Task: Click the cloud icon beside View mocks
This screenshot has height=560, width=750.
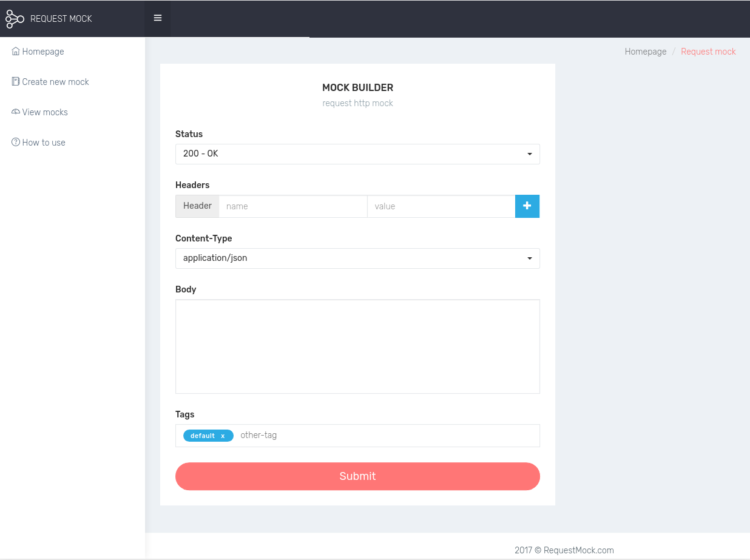Action: point(16,112)
